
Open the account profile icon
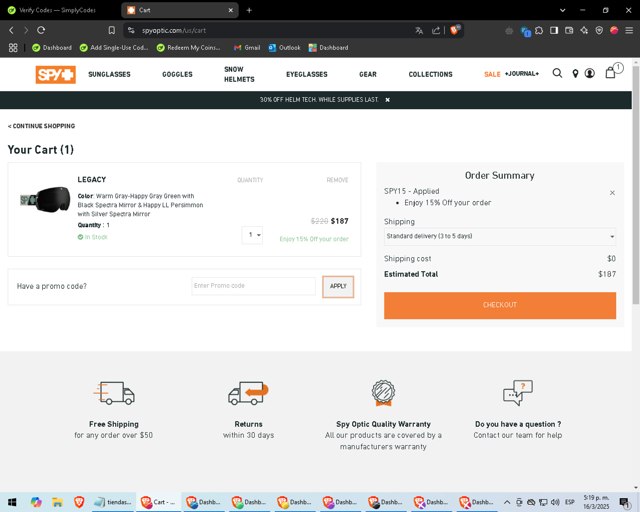tap(589, 73)
